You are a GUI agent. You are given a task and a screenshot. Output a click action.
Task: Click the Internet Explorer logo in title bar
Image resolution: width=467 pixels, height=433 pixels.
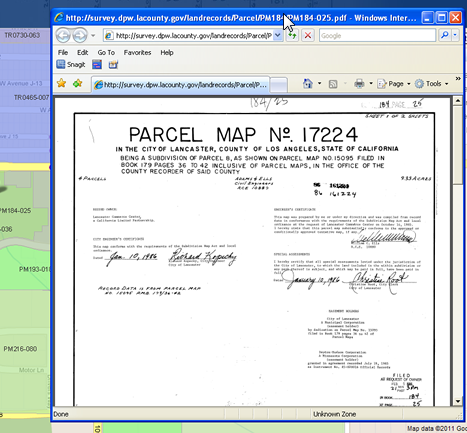(x=59, y=17)
